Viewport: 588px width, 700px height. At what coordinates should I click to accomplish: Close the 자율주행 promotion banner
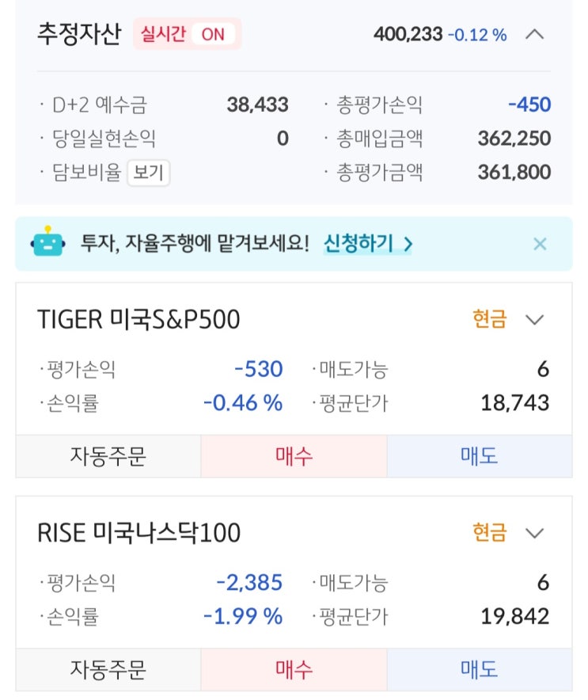(x=540, y=244)
